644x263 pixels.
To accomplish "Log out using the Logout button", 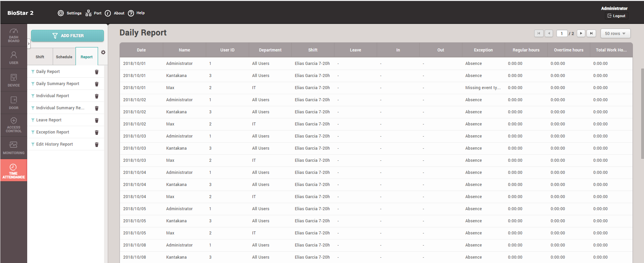I will [x=616, y=16].
